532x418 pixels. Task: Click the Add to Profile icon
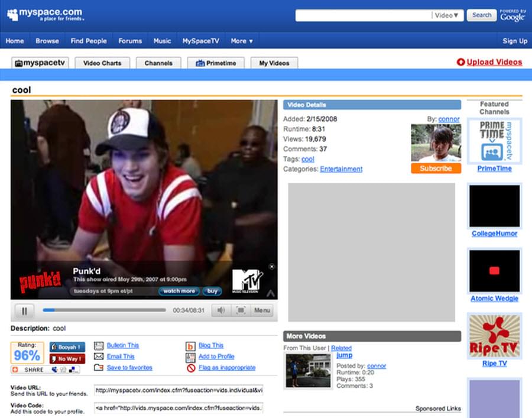click(x=190, y=357)
